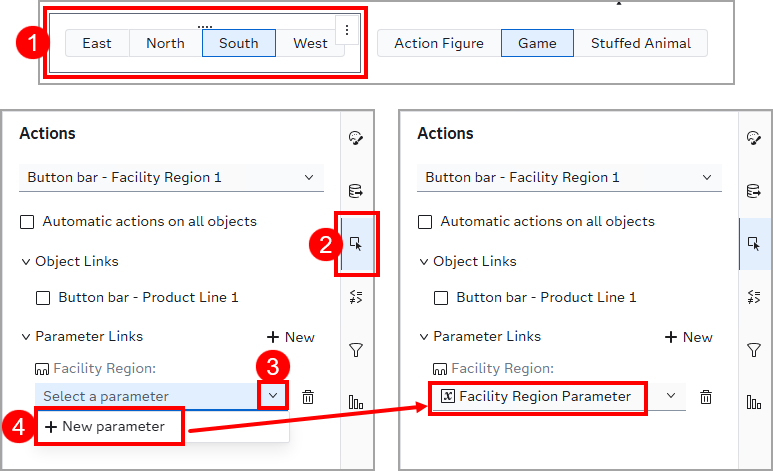Viewport: 773px width, 471px height.
Task: Open the Select a parameter dropdown arrow
Action: coord(273,395)
